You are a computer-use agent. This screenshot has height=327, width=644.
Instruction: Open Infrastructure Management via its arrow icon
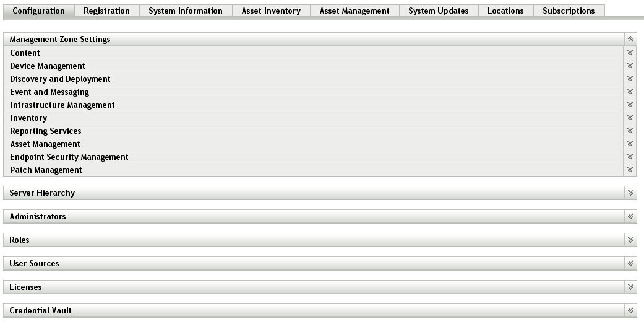630,105
